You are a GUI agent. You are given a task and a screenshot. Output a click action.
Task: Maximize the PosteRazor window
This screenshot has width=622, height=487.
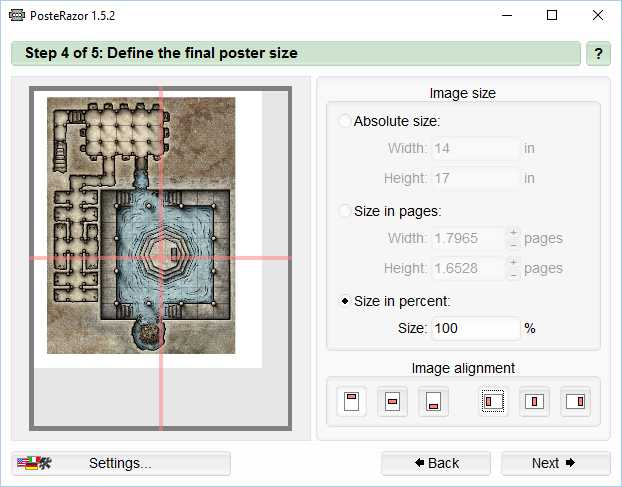(x=552, y=15)
